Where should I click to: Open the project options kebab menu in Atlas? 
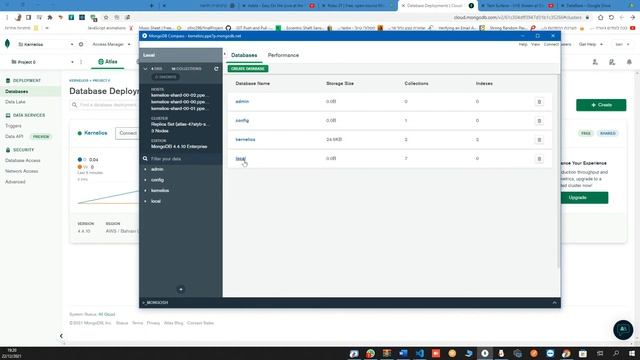click(x=81, y=62)
